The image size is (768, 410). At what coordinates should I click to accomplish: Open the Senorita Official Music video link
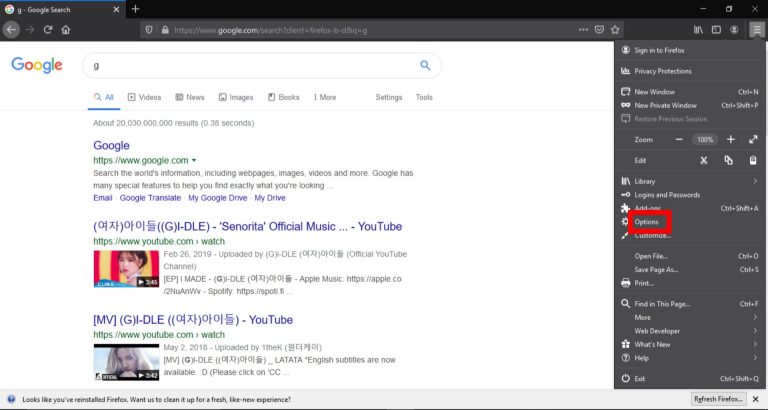247,226
